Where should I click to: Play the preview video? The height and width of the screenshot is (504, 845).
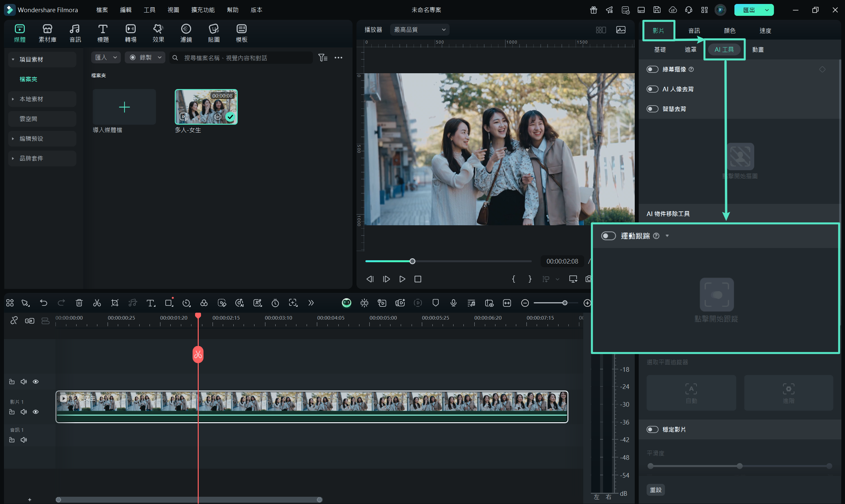[402, 279]
